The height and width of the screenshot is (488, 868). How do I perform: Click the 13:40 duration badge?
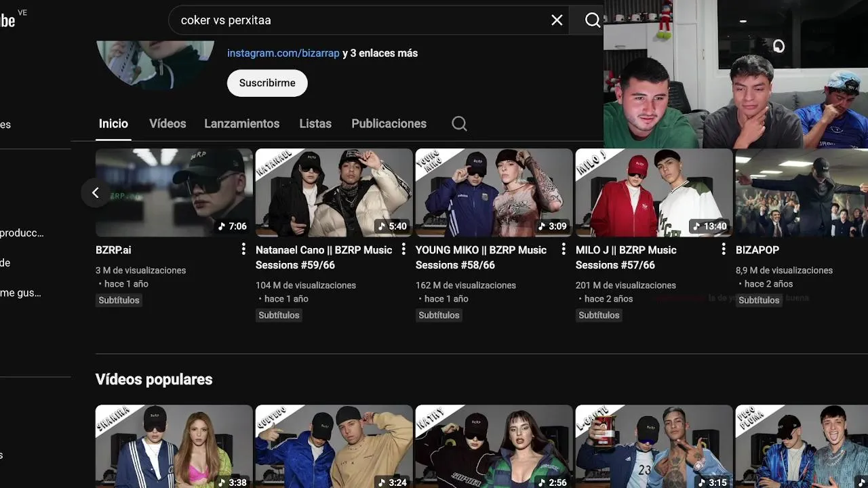coord(709,226)
